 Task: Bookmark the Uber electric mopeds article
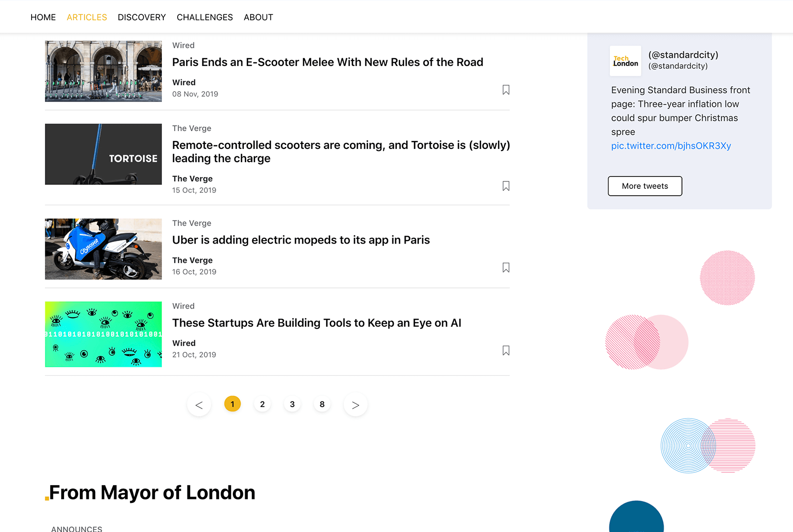tap(506, 267)
